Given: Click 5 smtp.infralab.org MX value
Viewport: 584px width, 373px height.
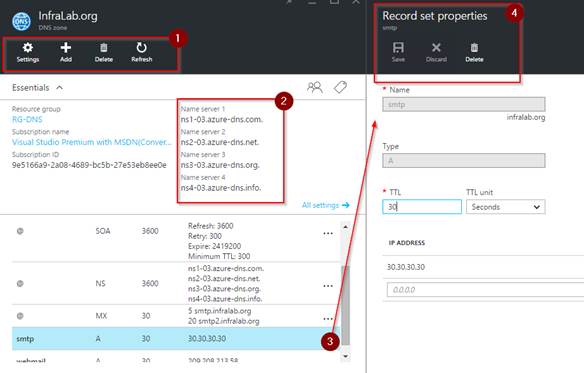Looking at the screenshot, I should point(220,311).
